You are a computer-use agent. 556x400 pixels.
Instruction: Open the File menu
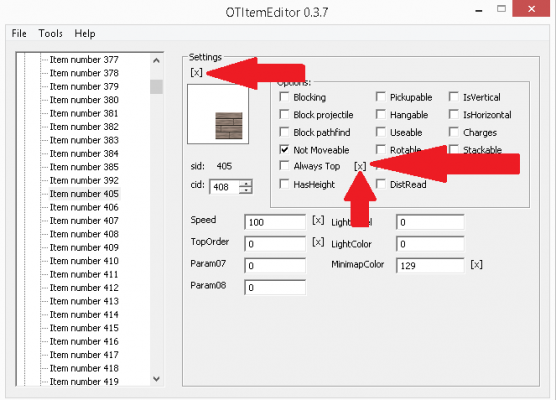pos(19,33)
